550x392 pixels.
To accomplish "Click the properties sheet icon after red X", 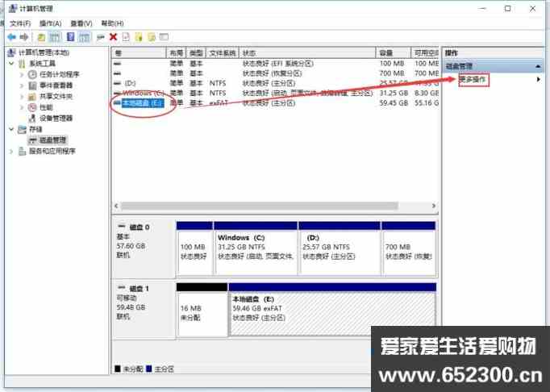I will [126, 37].
